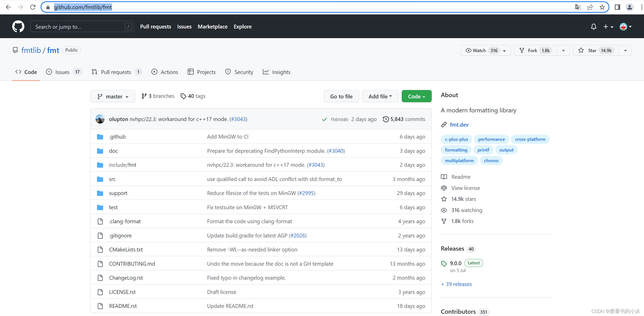Open the include/fmt folder

pyautogui.click(x=123, y=165)
